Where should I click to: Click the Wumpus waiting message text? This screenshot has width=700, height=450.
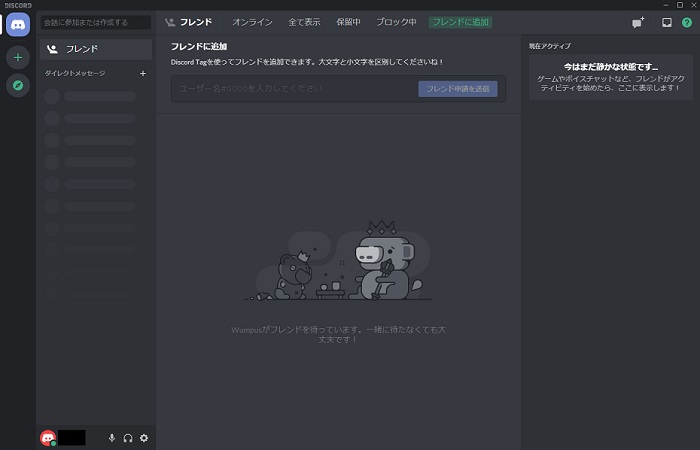[338, 334]
